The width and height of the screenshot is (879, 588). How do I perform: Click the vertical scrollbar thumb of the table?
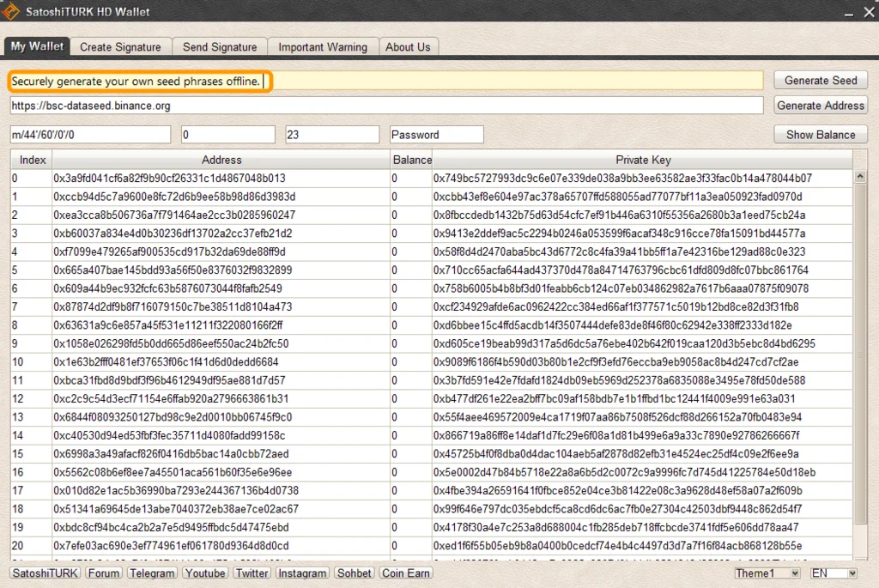(860, 353)
